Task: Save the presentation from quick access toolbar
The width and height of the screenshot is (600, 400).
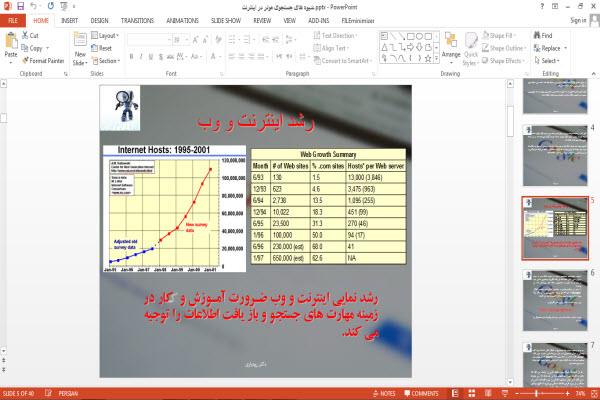Action: click(x=20, y=7)
